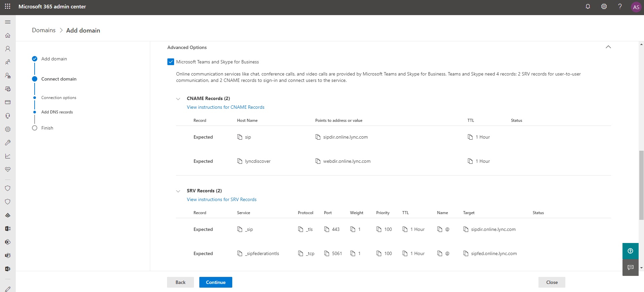Open the feedback chat button
Screen dimensions: 644x292
pyautogui.click(x=630, y=267)
